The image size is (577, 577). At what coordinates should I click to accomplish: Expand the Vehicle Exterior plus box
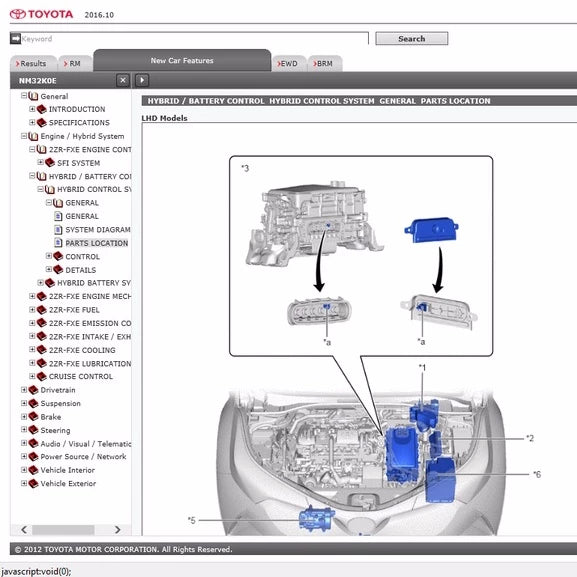tap(24, 483)
